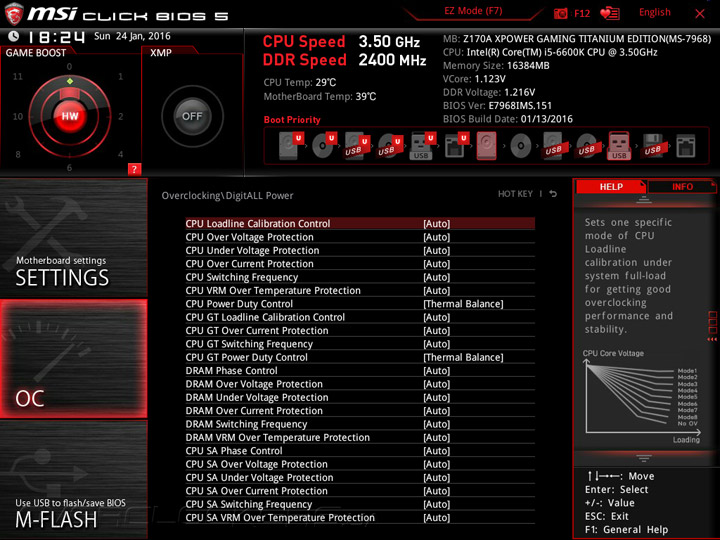720x540 pixels.
Task: Select the UEFI network boot icon
Action: point(456,146)
